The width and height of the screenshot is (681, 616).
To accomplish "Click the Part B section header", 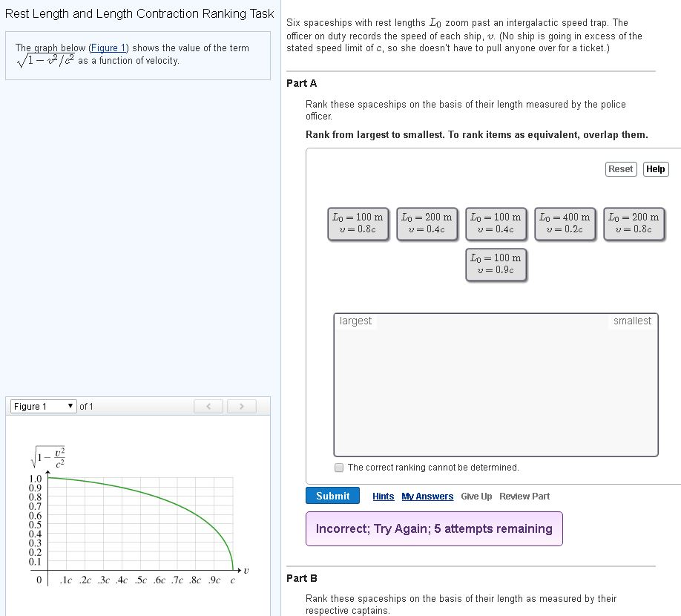I will click(x=303, y=578).
